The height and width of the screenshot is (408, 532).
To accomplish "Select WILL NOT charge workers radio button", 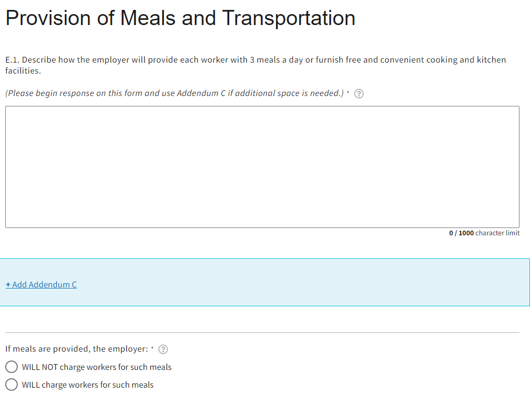I will point(11,367).
